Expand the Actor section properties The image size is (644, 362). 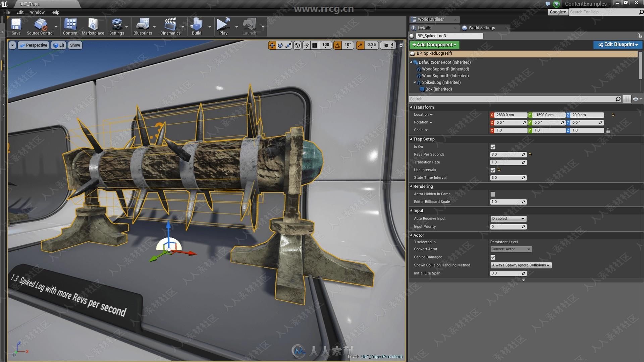(411, 235)
